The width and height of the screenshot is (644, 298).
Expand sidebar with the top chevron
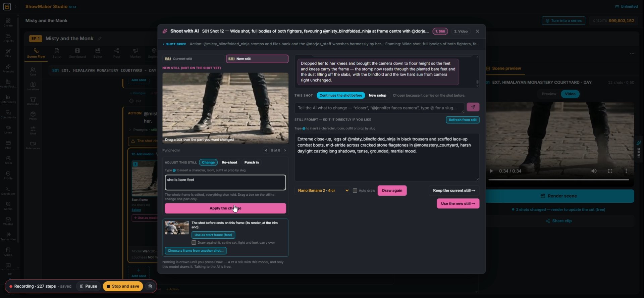[15, 6]
